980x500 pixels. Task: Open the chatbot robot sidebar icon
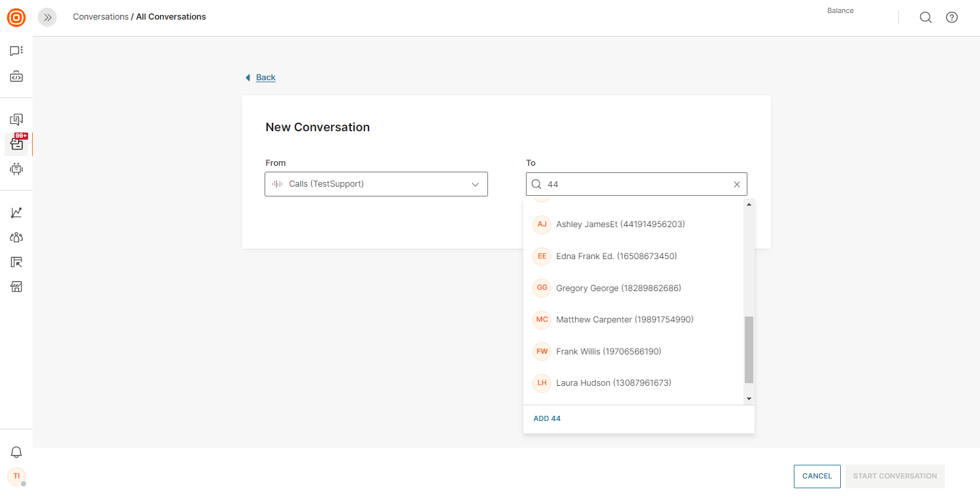click(x=16, y=169)
